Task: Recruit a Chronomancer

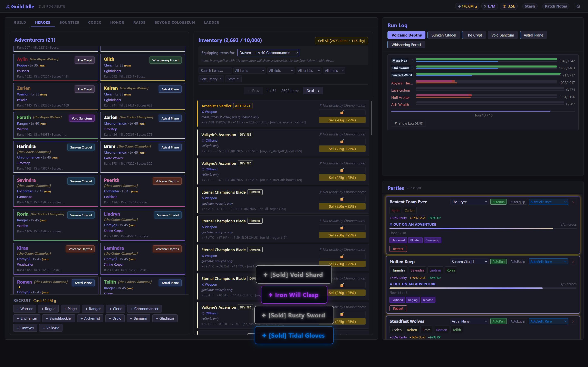Action: (x=144, y=309)
